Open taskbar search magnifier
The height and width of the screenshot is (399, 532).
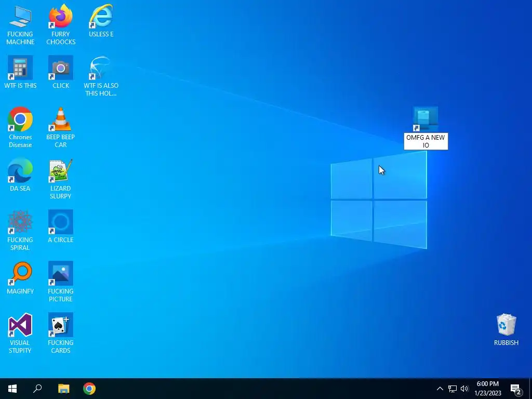click(37, 389)
